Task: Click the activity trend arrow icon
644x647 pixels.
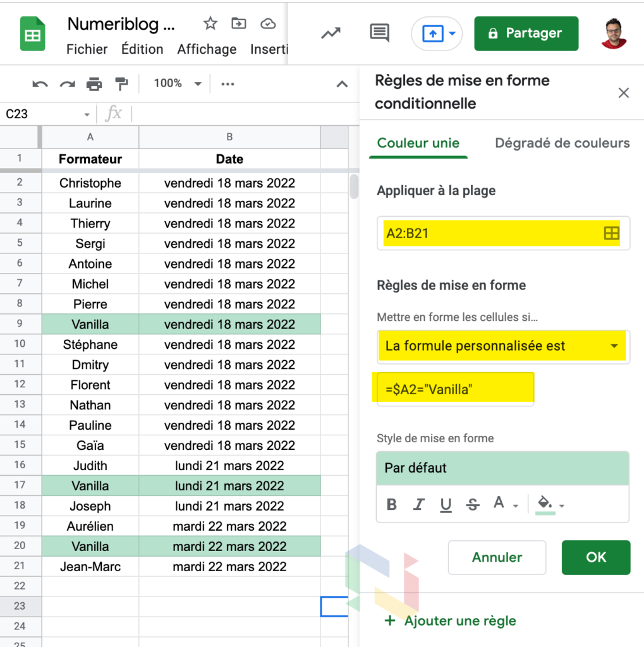Action: pyautogui.click(x=331, y=33)
